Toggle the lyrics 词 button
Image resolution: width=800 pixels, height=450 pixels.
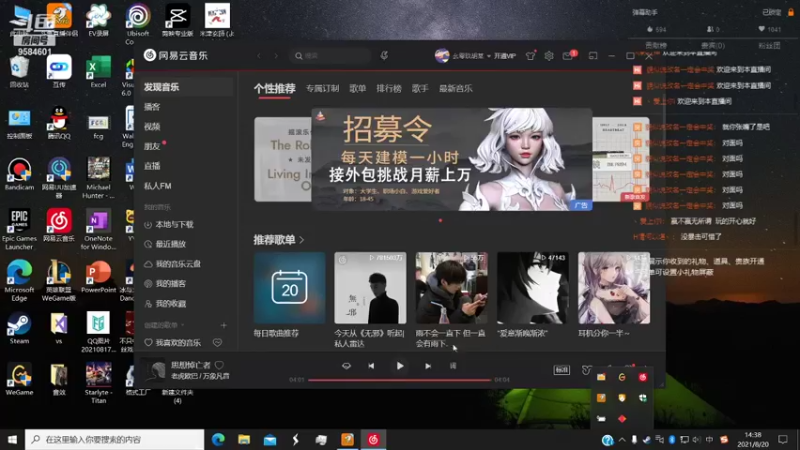pyautogui.click(x=453, y=366)
